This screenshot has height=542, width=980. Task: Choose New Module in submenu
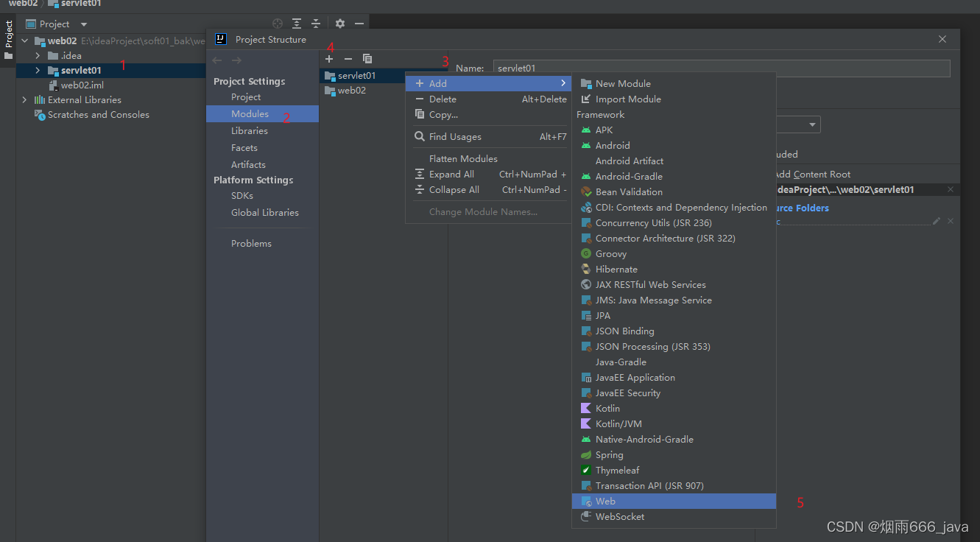(x=622, y=83)
